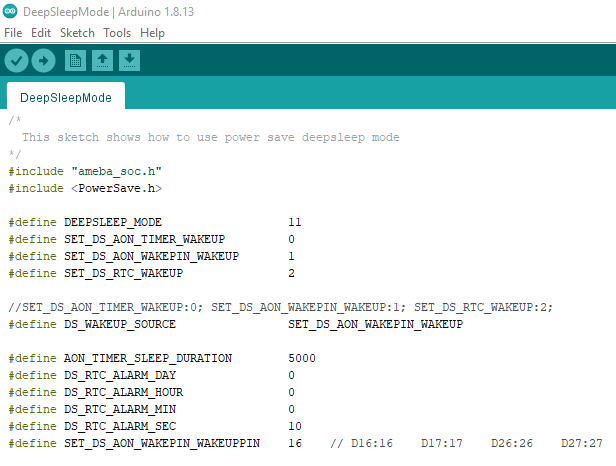Place cursor on ameba_soc.h include line
Image resolution: width=616 pixels, height=466 pixels.
click(x=85, y=171)
